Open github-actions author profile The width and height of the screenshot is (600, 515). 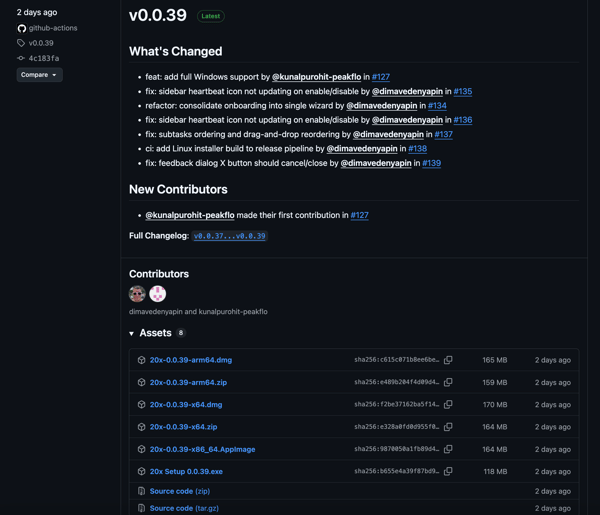click(x=53, y=28)
